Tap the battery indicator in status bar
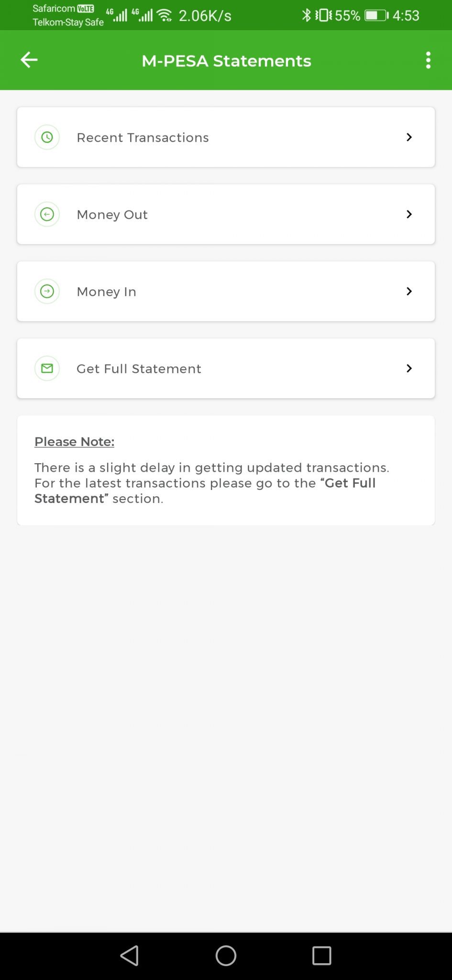452x980 pixels. 376,16
